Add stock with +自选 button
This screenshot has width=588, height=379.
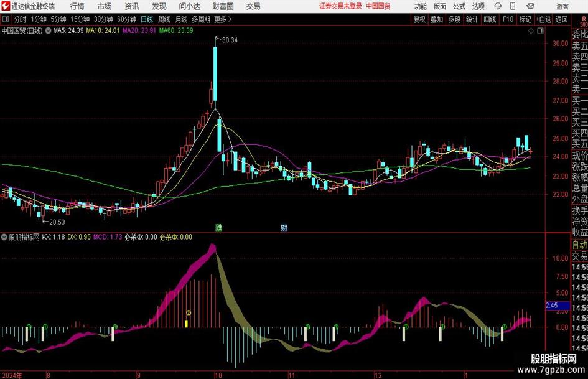pos(543,19)
